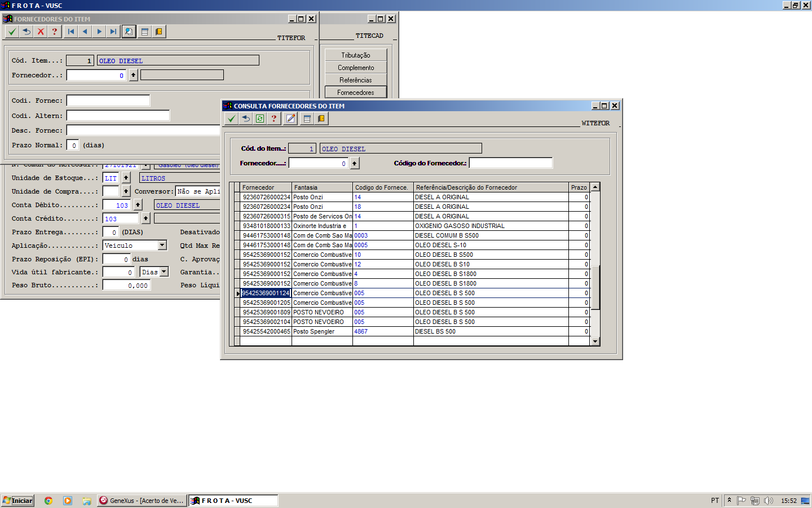The height and width of the screenshot is (508, 812).
Task: Switch to FROTA - VUSC taskbar button
Action: click(233, 501)
